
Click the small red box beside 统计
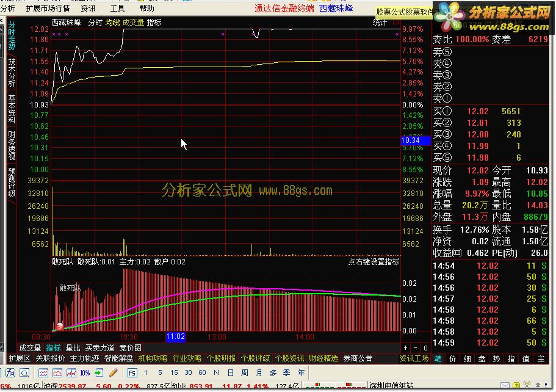(397, 23)
